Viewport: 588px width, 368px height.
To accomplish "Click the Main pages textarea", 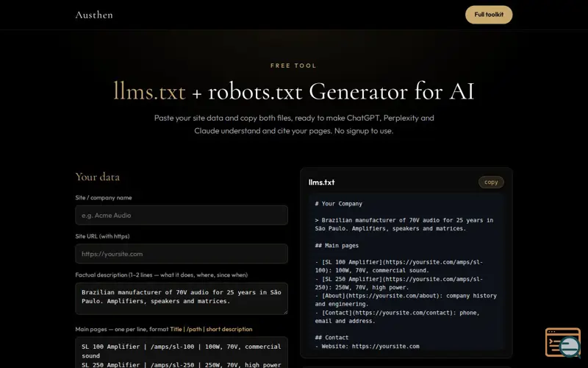I will pos(182,353).
